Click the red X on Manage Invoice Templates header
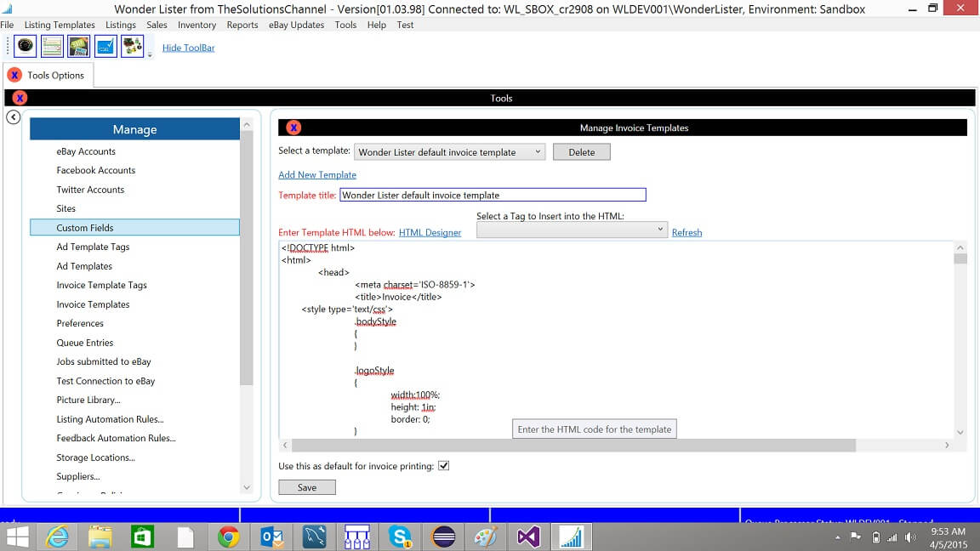This screenshot has height=551, width=980. (x=293, y=128)
